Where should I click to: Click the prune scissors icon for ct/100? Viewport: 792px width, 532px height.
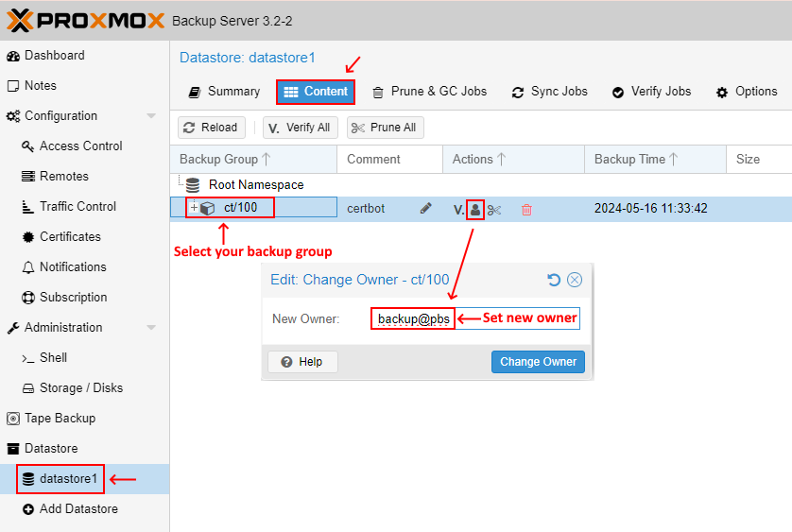pos(494,210)
